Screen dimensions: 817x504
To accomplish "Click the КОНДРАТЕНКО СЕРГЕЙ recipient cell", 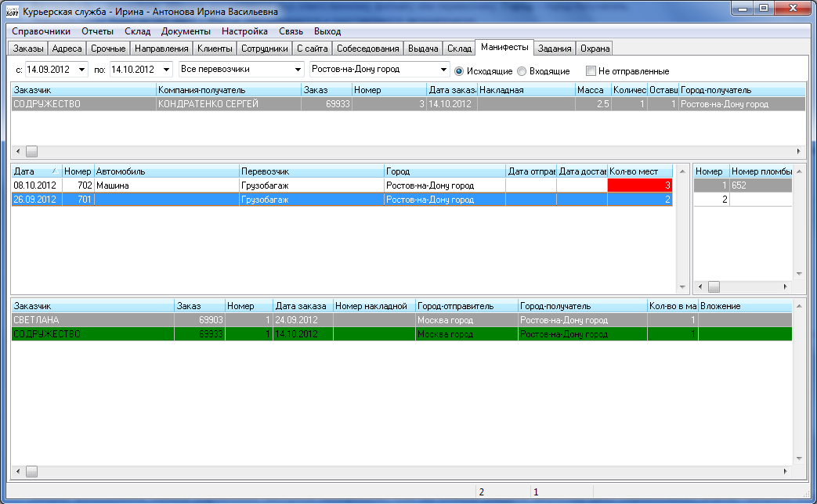I will point(229,104).
